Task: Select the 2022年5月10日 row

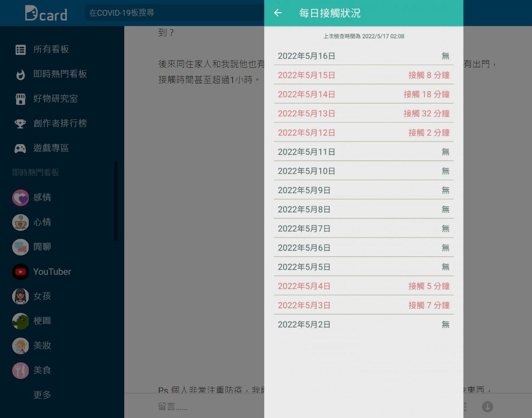Action: 364,171
